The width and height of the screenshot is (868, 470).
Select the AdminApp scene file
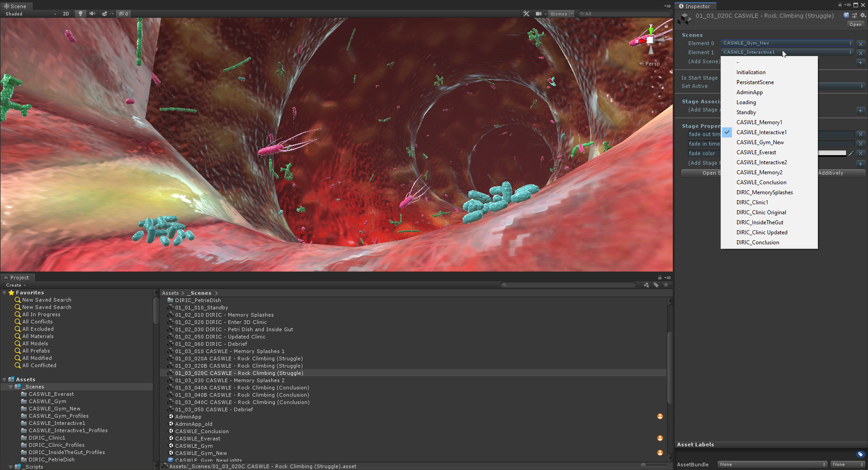(x=188, y=417)
